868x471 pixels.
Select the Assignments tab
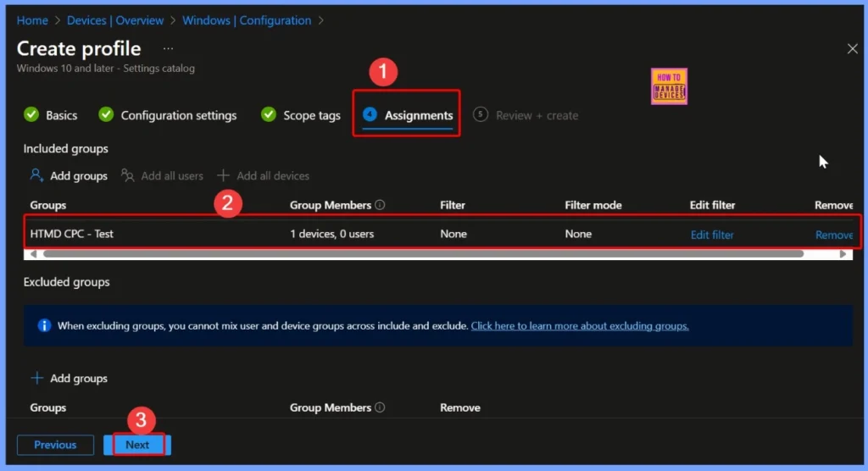409,115
